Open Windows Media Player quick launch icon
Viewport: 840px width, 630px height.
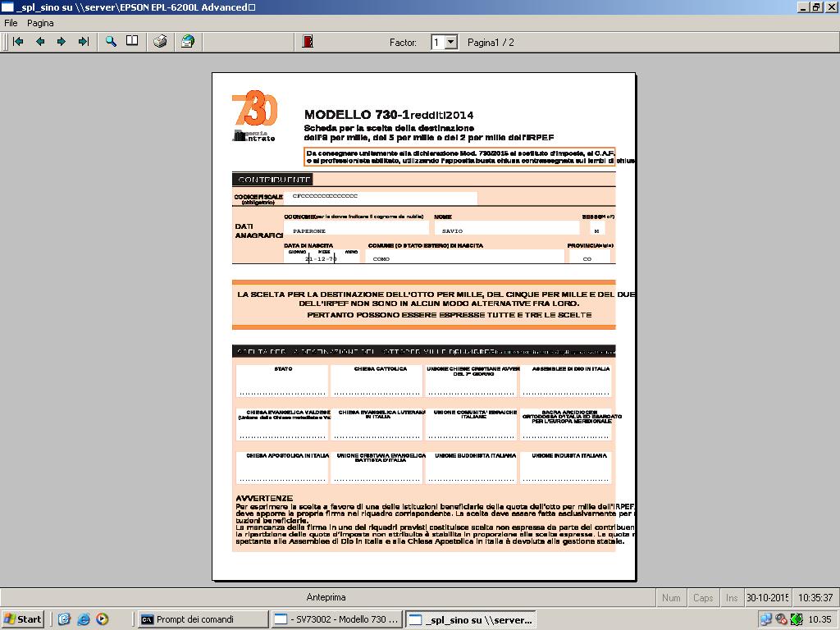[103, 619]
